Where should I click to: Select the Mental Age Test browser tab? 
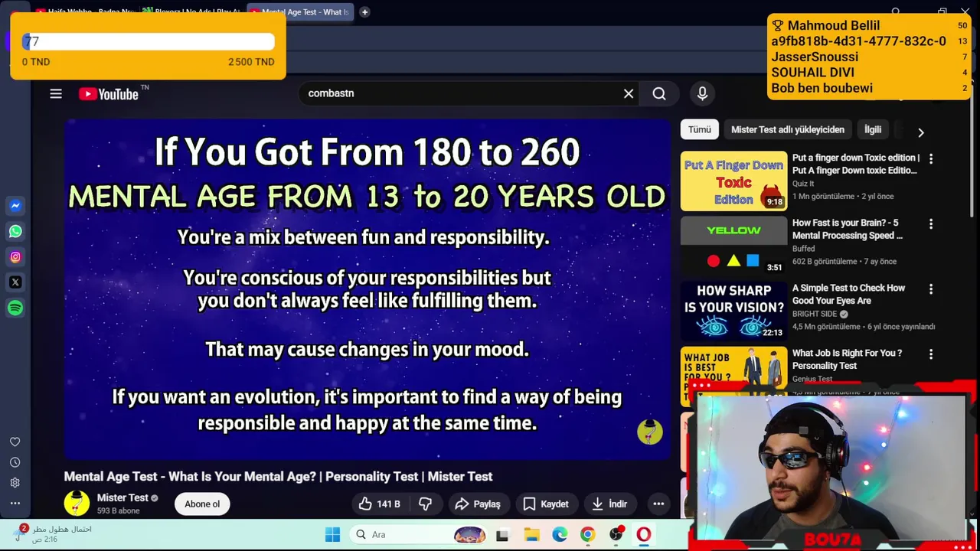coord(299,11)
